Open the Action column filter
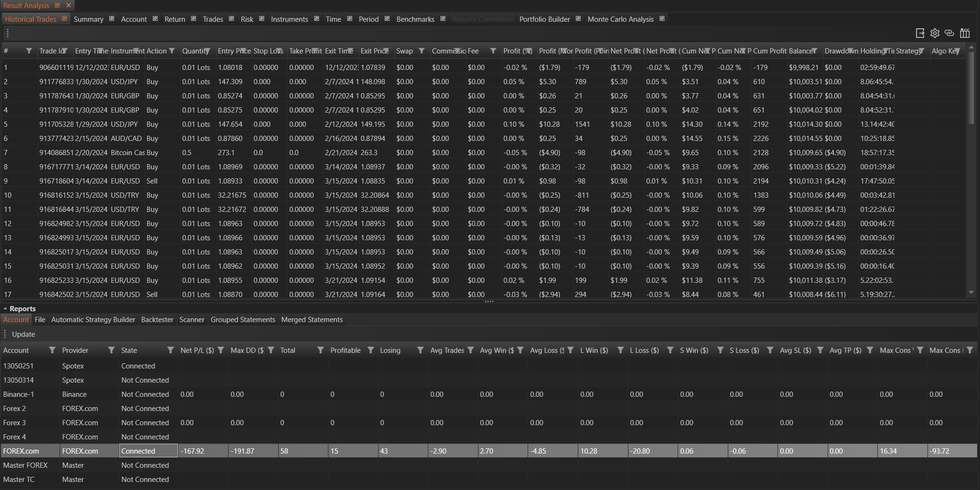Screen dimensions: 980x490 (x=172, y=51)
